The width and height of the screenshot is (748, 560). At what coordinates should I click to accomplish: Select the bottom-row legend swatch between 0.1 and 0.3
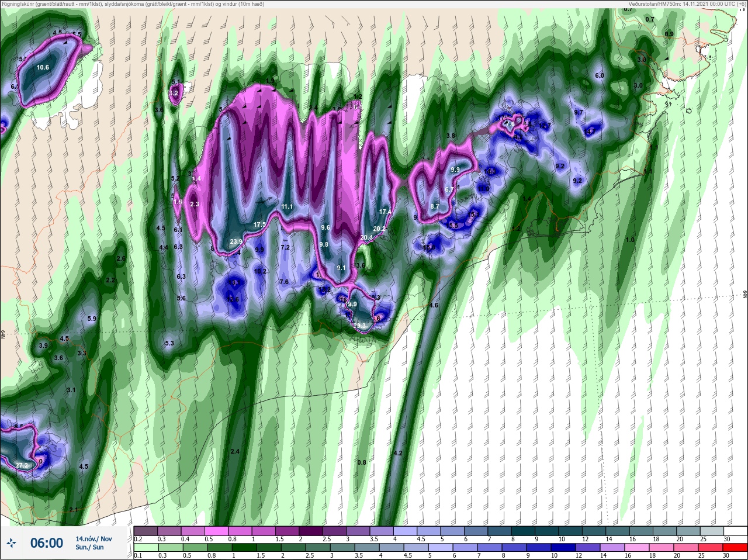146,548
